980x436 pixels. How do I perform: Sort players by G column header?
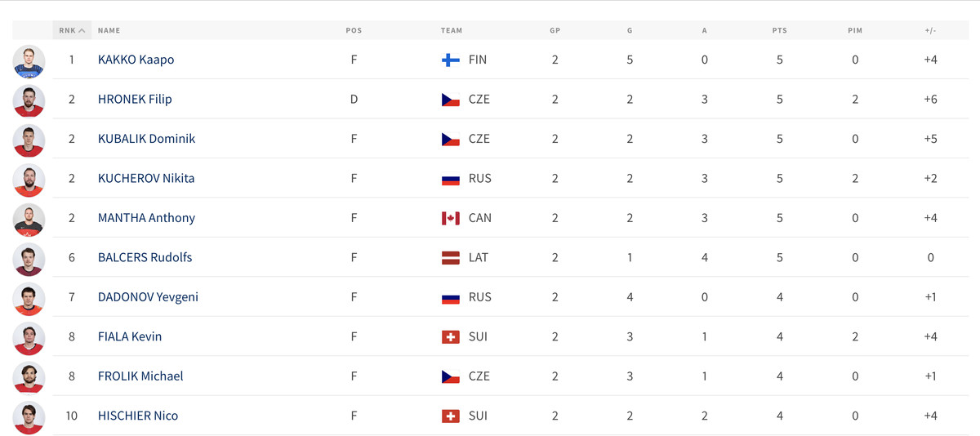tap(630, 30)
